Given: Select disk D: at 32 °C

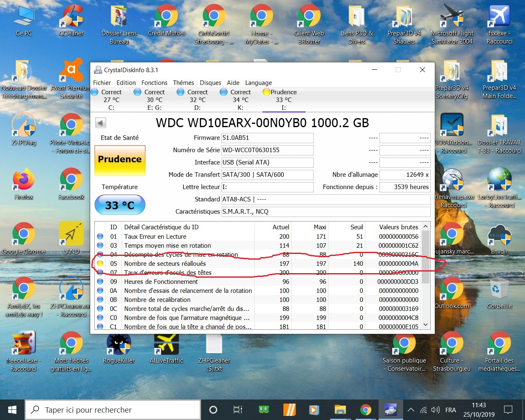Looking at the screenshot, I should tap(197, 100).
